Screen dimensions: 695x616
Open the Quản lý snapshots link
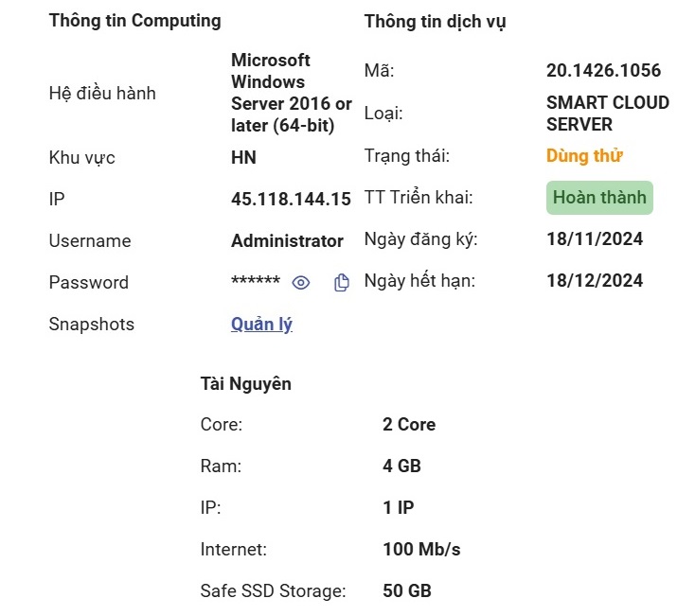[261, 325]
